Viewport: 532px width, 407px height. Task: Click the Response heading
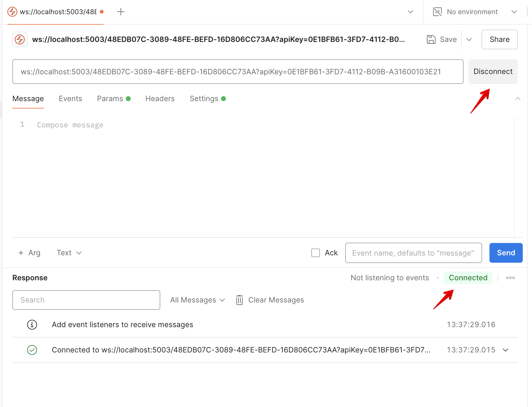click(x=30, y=278)
